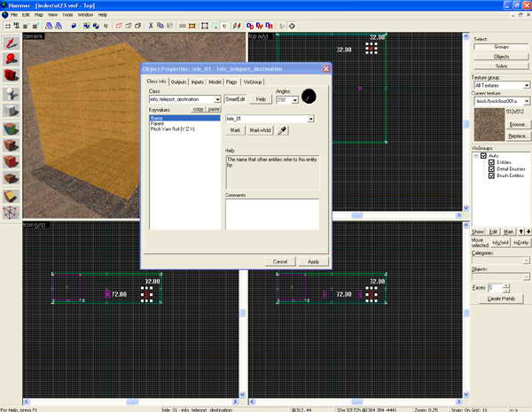
Task: Pick the Entity tool
Action: pyautogui.click(x=12, y=93)
